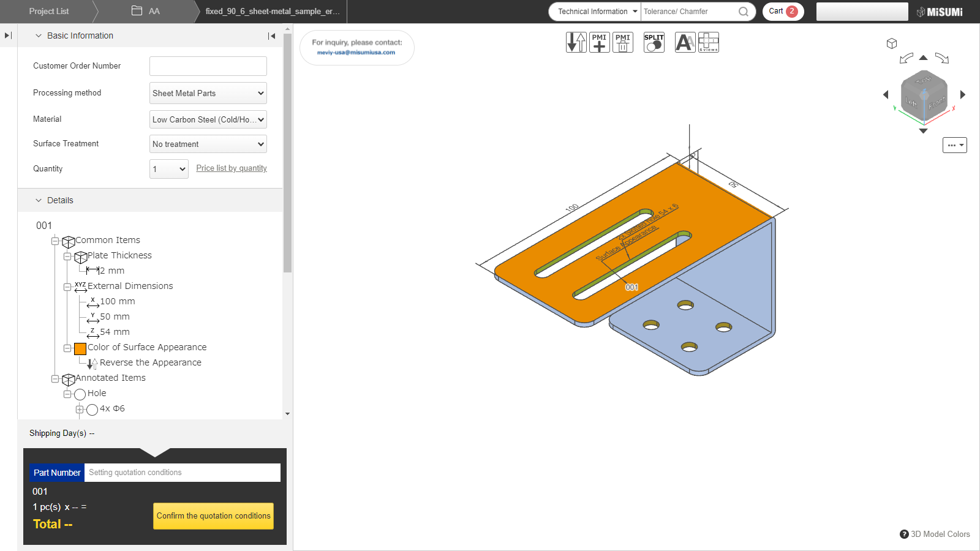Select the PMI delete tool

pyautogui.click(x=622, y=42)
